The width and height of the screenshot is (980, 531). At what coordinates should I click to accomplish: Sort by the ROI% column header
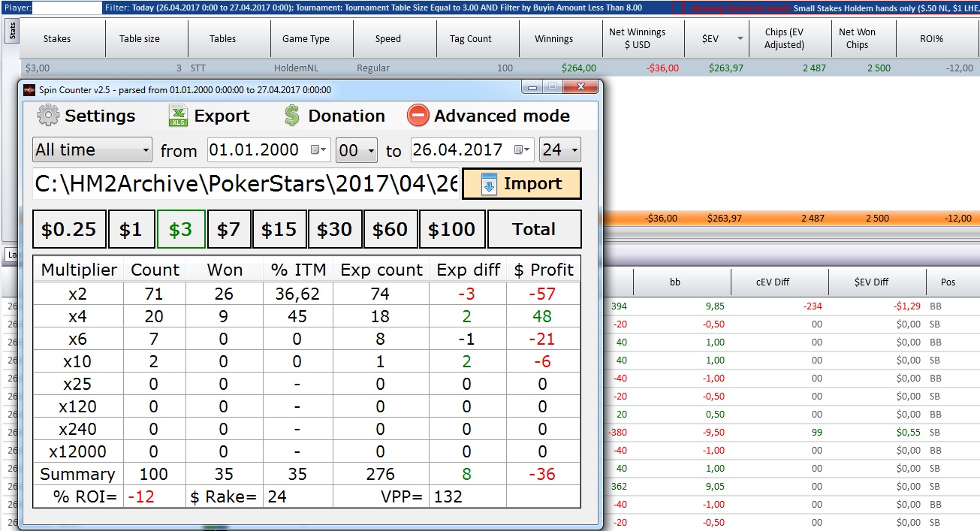pos(931,38)
